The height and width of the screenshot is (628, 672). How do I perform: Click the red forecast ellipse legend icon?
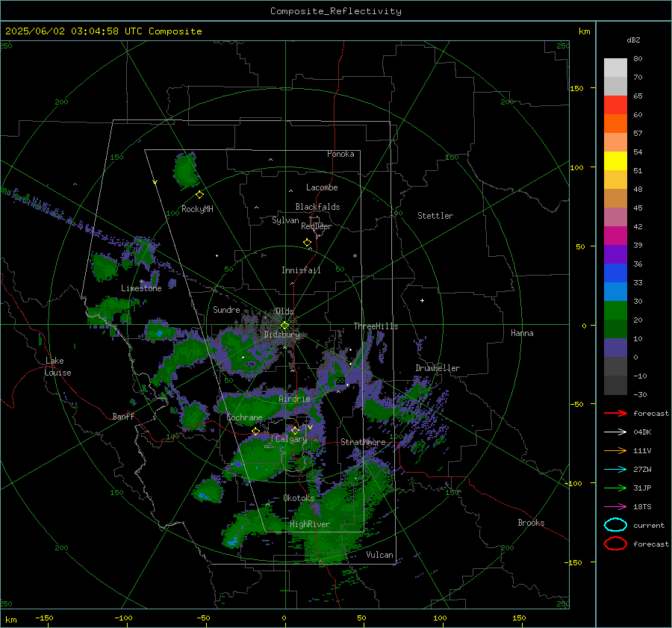click(615, 544)
